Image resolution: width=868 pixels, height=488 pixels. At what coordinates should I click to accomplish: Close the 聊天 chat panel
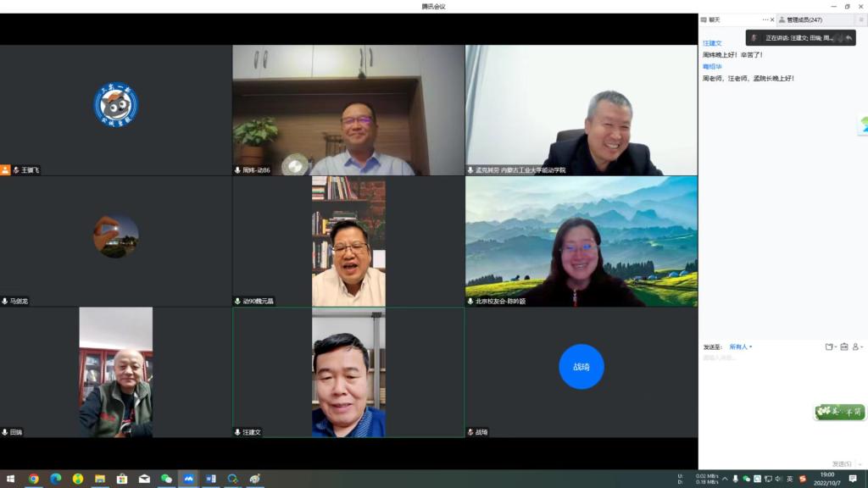point(772,19)
